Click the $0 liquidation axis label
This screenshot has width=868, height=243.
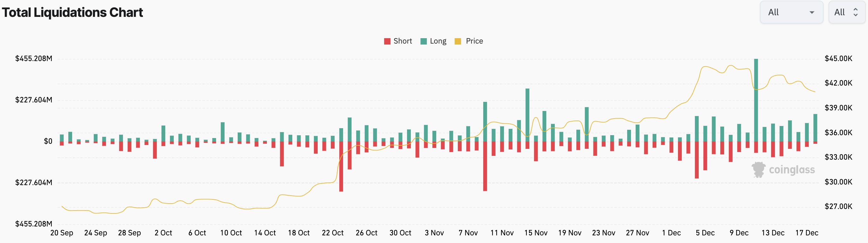[48, 142]
